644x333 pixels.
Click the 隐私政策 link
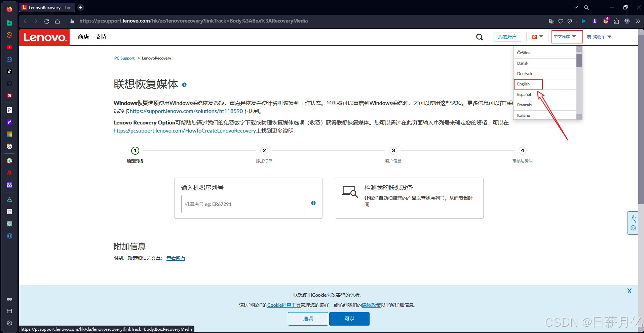pos(371,305)
